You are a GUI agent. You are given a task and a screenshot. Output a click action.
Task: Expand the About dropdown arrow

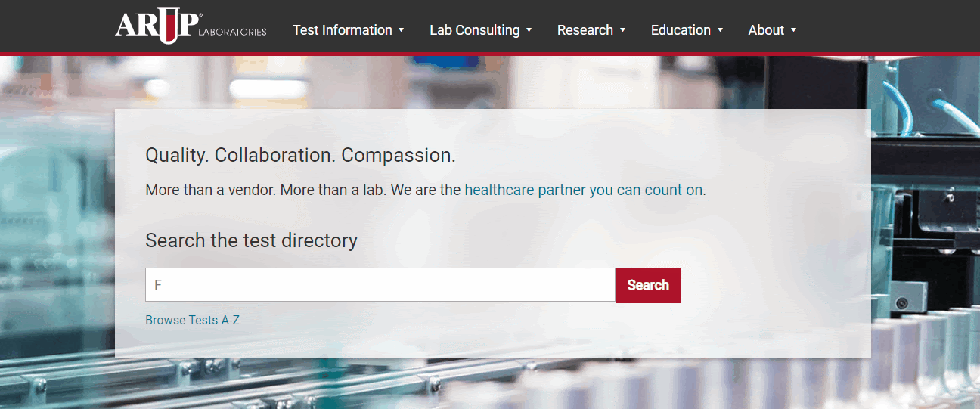click(x=794, y=30)
